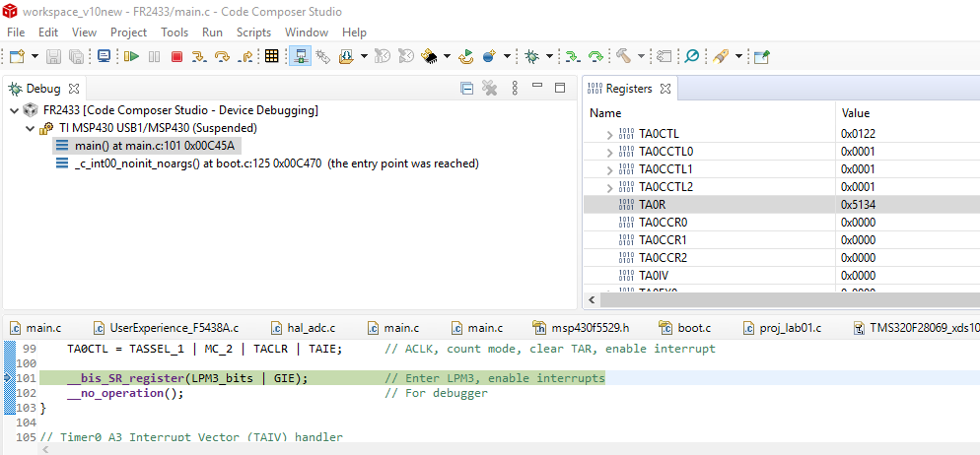Click the pin editor window icon
Viewport: 980px width, 455px height.
(761, 57)
